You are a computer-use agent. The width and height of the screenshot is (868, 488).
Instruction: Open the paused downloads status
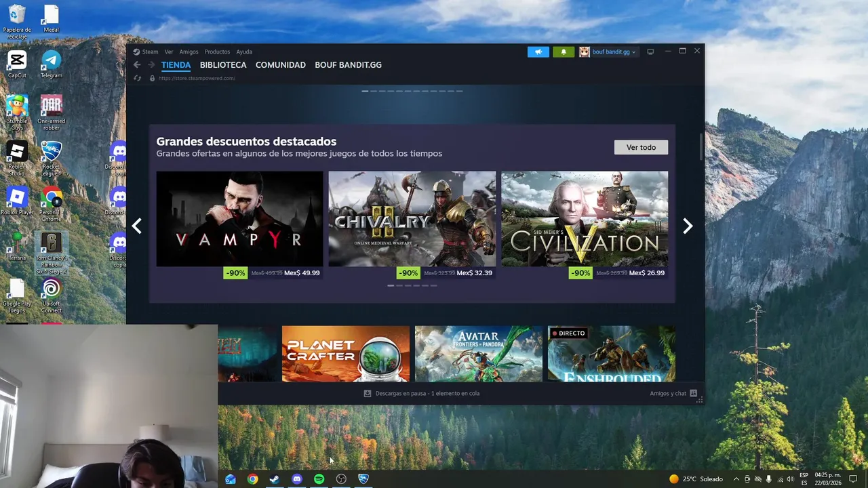(421, 393)
